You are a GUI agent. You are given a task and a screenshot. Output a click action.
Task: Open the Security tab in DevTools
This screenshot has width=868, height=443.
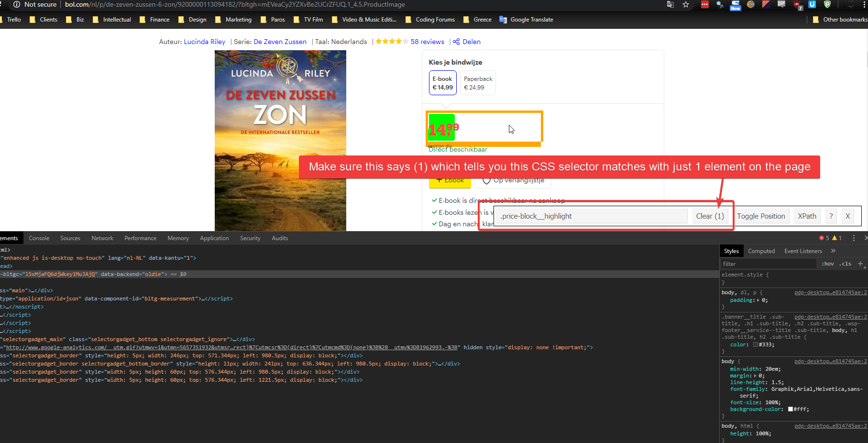(x=250, y=238)
